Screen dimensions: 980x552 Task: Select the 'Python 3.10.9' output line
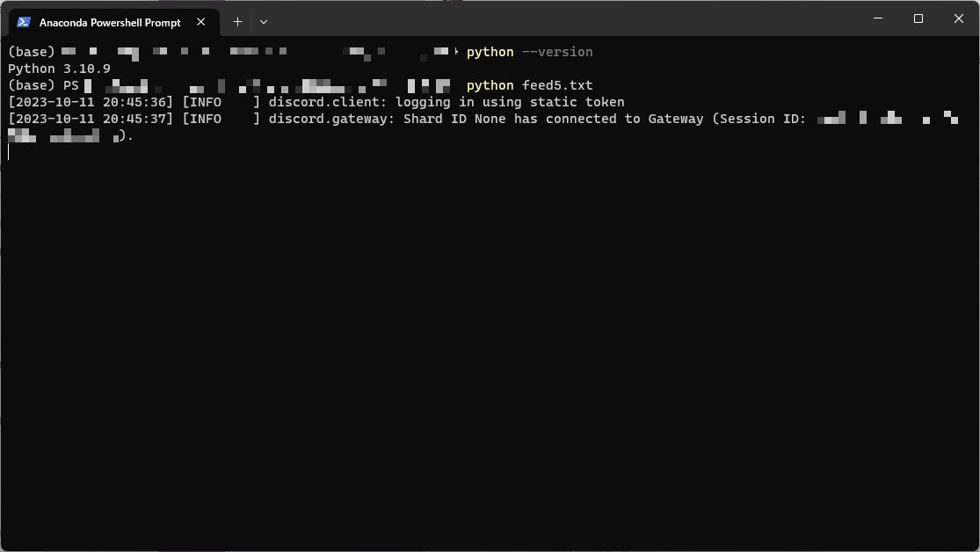tap(58, 69)
